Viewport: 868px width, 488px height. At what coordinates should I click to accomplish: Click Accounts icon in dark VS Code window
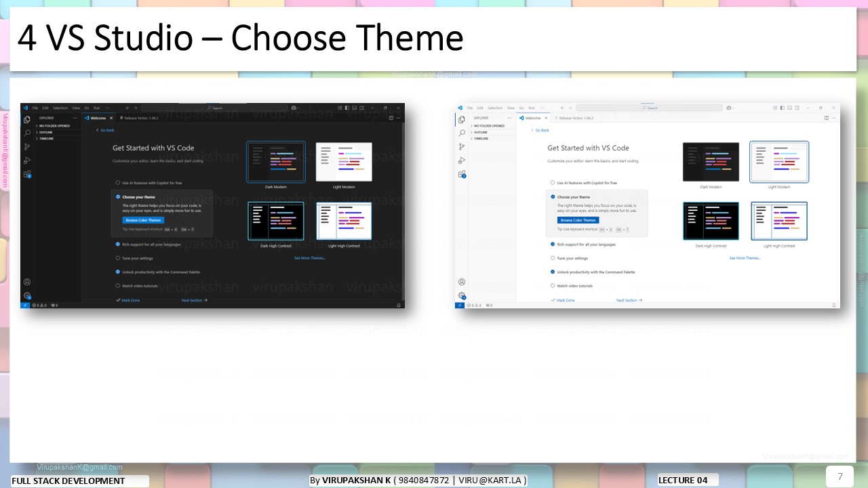click(x=27, y=282)
